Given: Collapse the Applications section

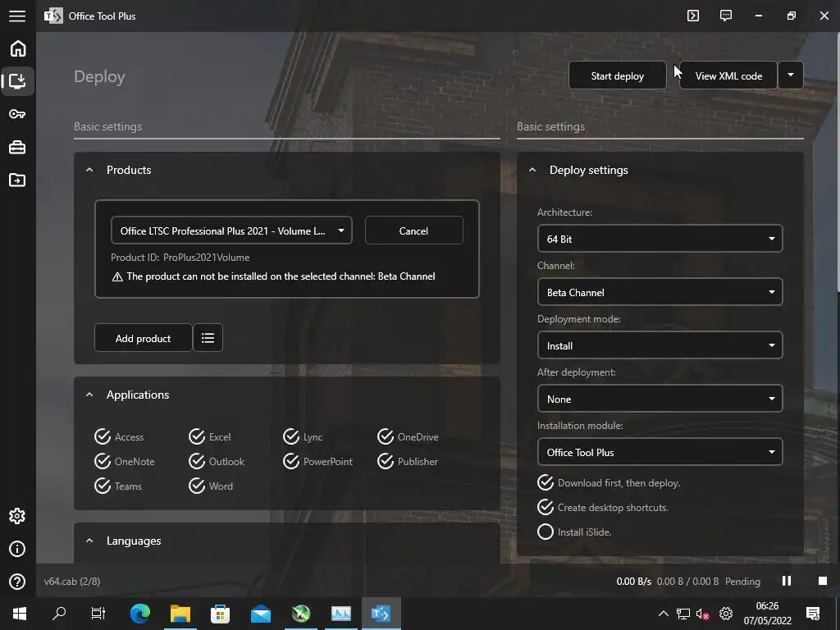Looking at the screenshot, I should pyautogui.click(x=89, y=395).
